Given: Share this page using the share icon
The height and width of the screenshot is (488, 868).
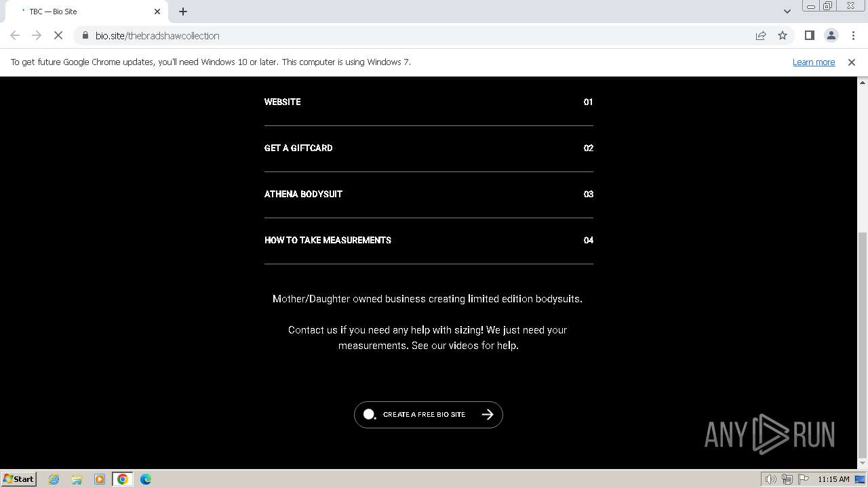Looking at the screenshot, I should point(761,35).
